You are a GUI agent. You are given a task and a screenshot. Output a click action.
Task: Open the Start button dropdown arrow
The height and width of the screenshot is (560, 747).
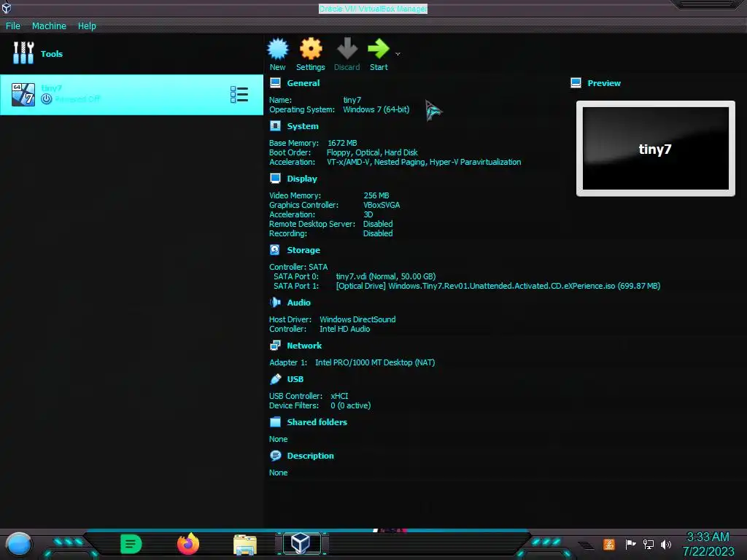(x=398, y=54)
